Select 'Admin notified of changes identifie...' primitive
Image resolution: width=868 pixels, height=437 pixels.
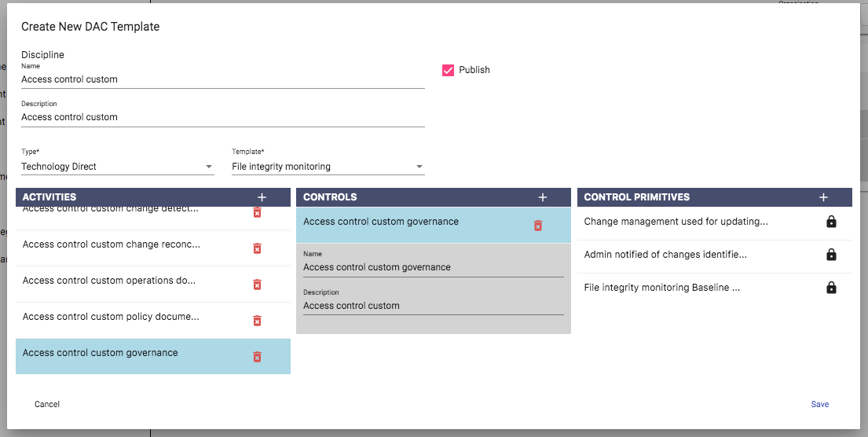point(715,256)
